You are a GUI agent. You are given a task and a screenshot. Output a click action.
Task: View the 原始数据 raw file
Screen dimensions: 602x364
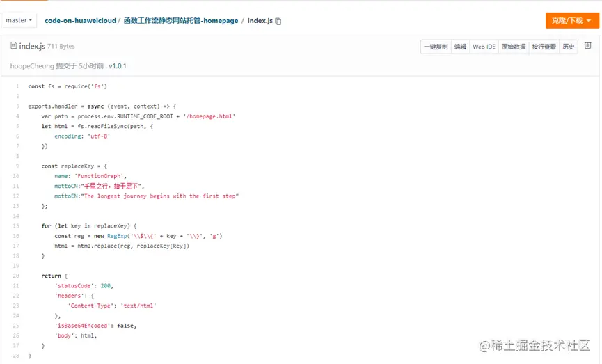click(514, 47)
